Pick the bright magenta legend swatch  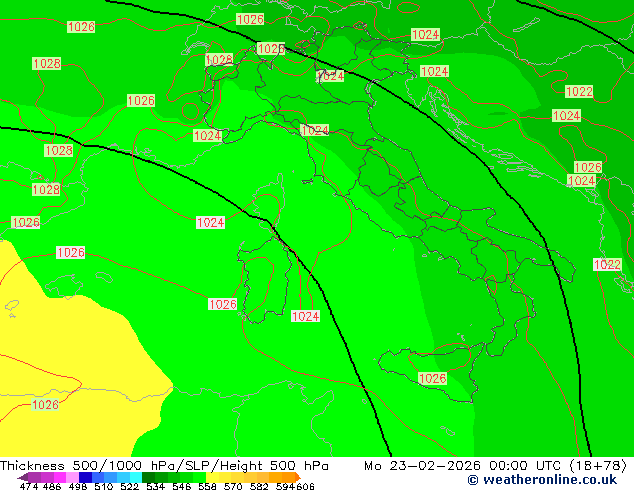pos(60,477)
